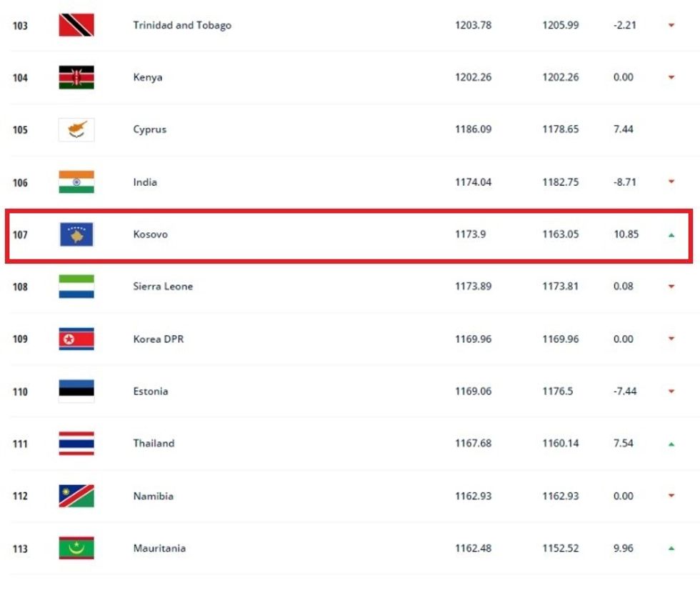
Task: Select the Trinidad and Tobago team name
Action: tap(182, 25)
